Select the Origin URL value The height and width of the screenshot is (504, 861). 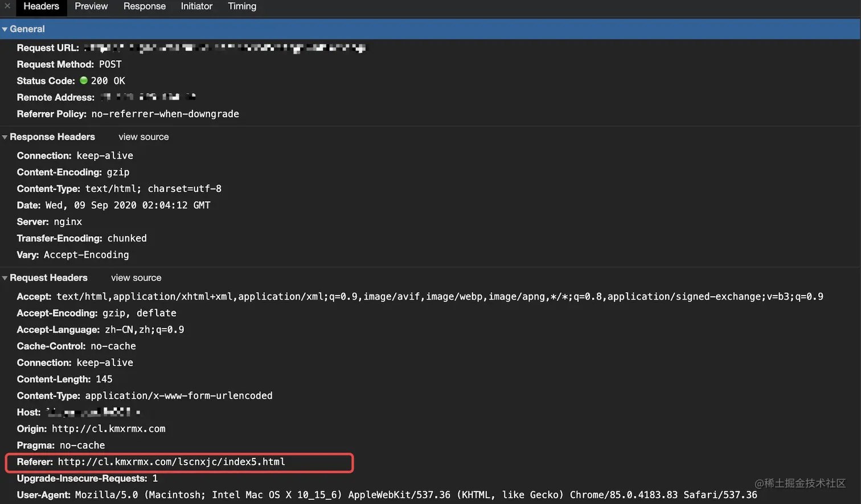point(109,428)
